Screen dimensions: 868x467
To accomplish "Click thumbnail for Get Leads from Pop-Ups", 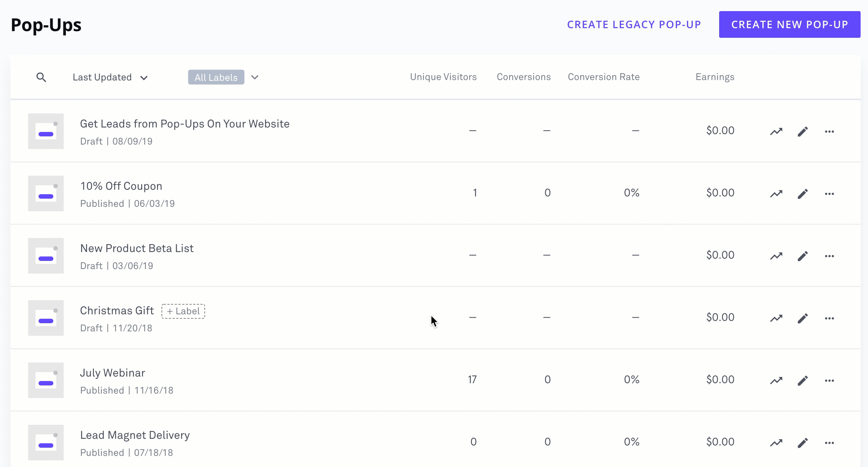I will click(x=46, y=131).
